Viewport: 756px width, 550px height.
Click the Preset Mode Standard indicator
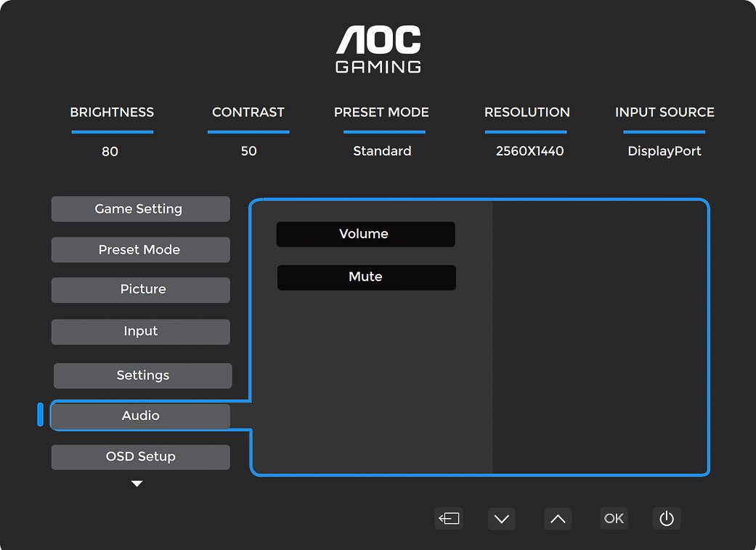[x=382, y=151]
